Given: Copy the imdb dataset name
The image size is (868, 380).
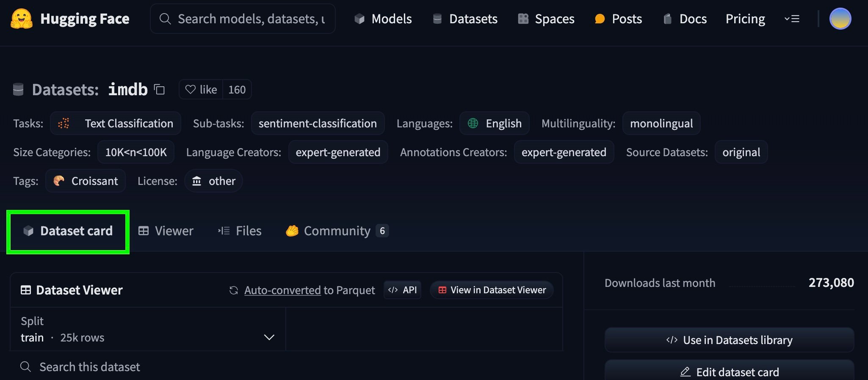Looking at the screenshot, I should pyautogui.click(x=159, y=90).
